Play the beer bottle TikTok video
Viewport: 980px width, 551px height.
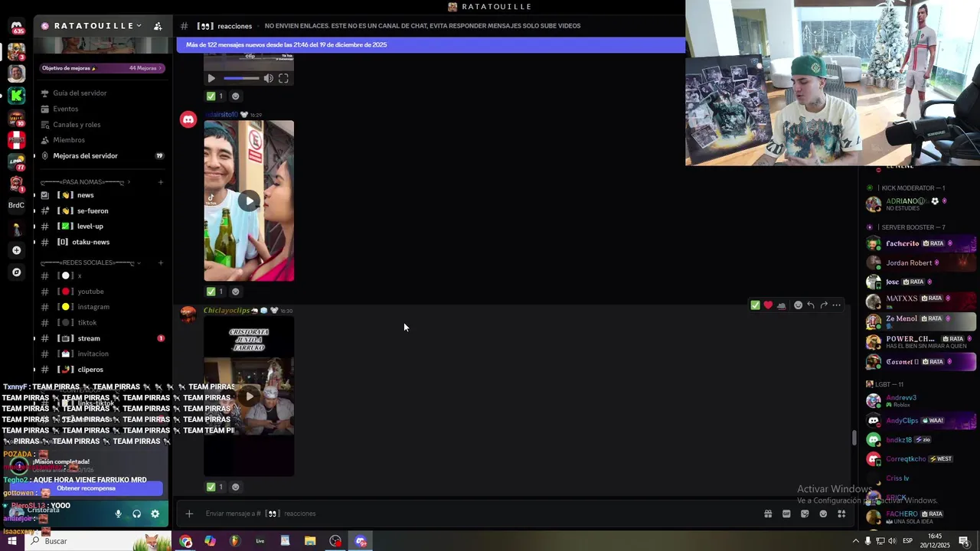click(249, 201)
